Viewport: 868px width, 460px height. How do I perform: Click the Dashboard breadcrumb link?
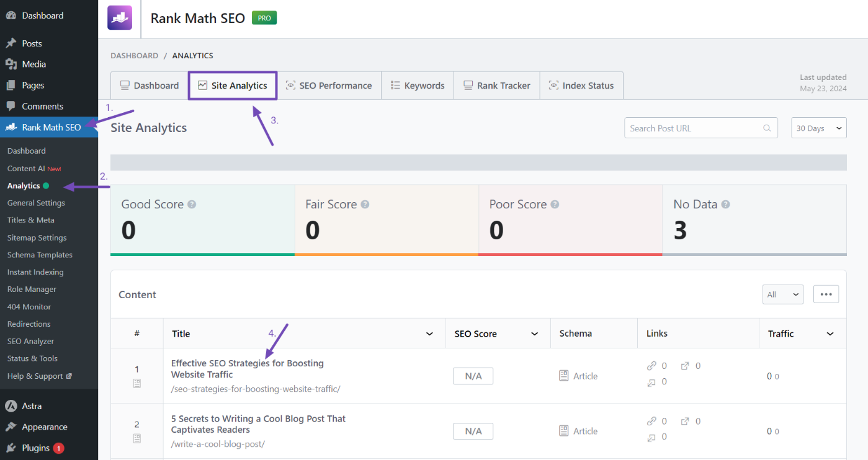134,55
